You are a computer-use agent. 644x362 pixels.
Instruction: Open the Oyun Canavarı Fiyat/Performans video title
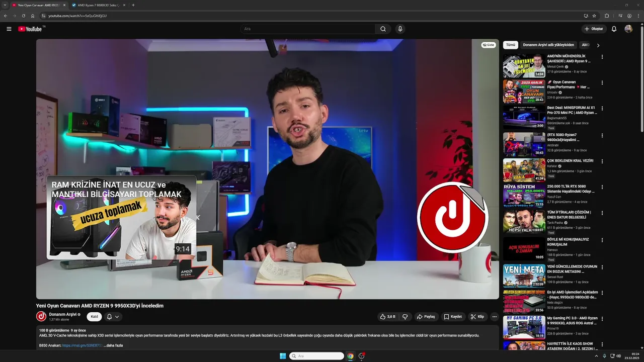point(569,84)
